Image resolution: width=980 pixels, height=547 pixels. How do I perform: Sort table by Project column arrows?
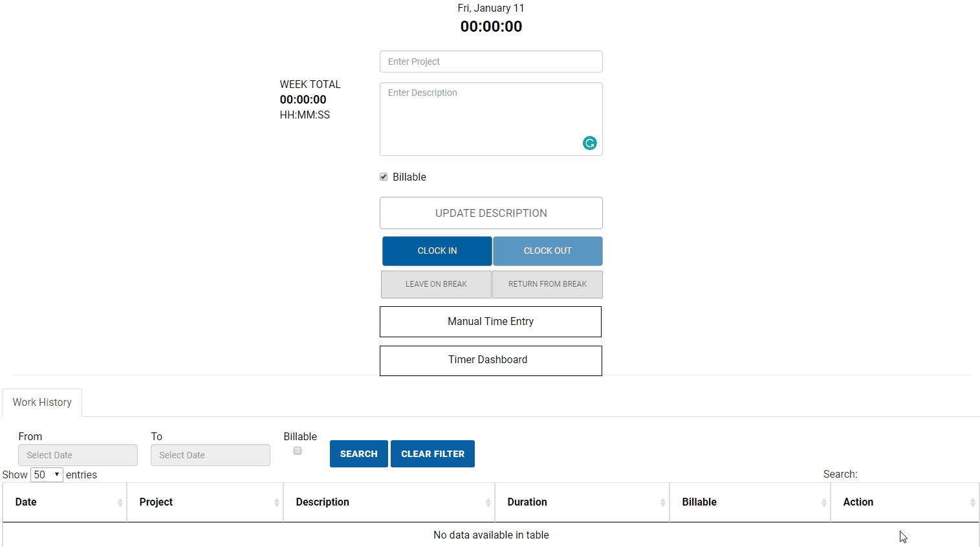coord(277,502)
